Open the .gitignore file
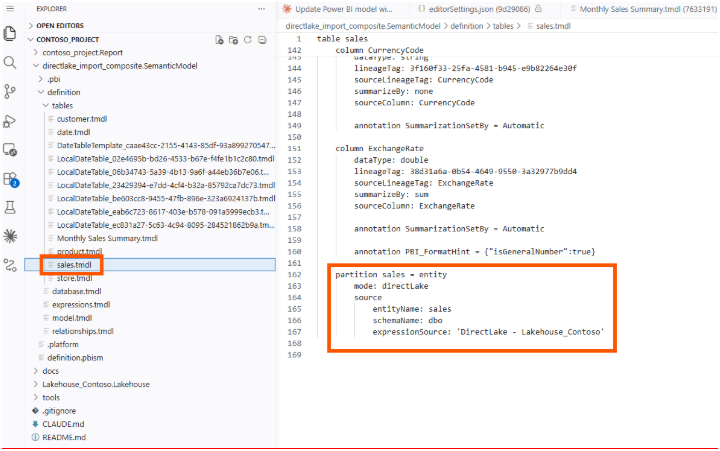Screen dimensions: 720x451 (59, 411)
